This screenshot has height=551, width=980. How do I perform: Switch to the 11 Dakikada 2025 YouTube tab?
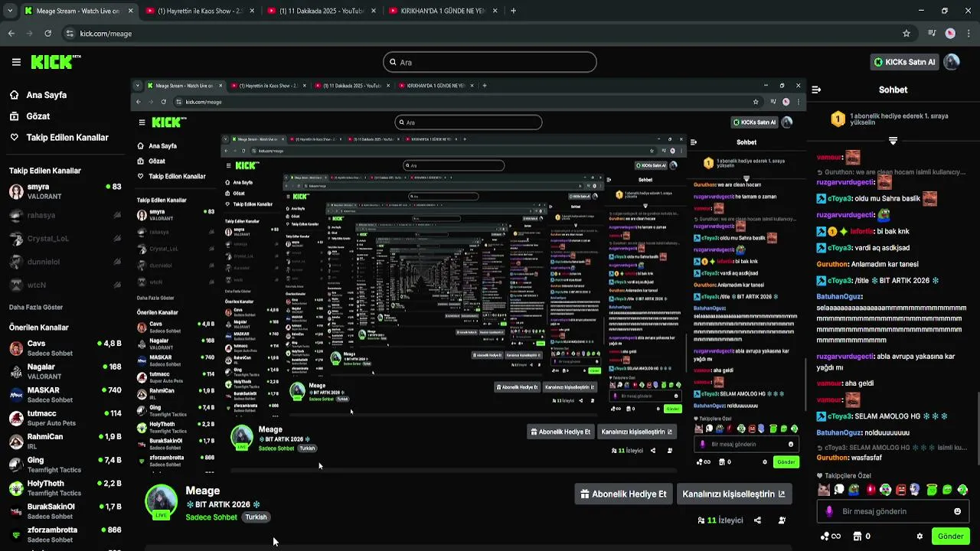point(322,11)
